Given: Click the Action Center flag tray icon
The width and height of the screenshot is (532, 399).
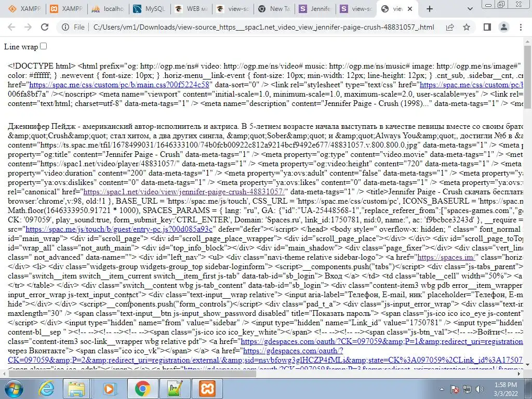Looking at the screenshot, I should [x=455, y=389].
